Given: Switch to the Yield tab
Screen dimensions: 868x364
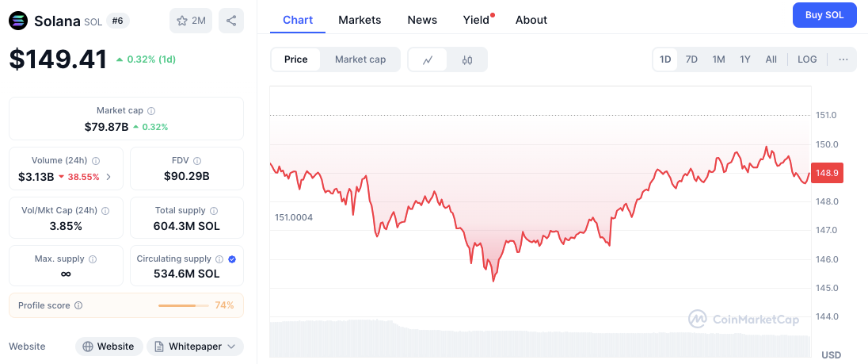Looking at the screenshot, I should tap(478, 20).
